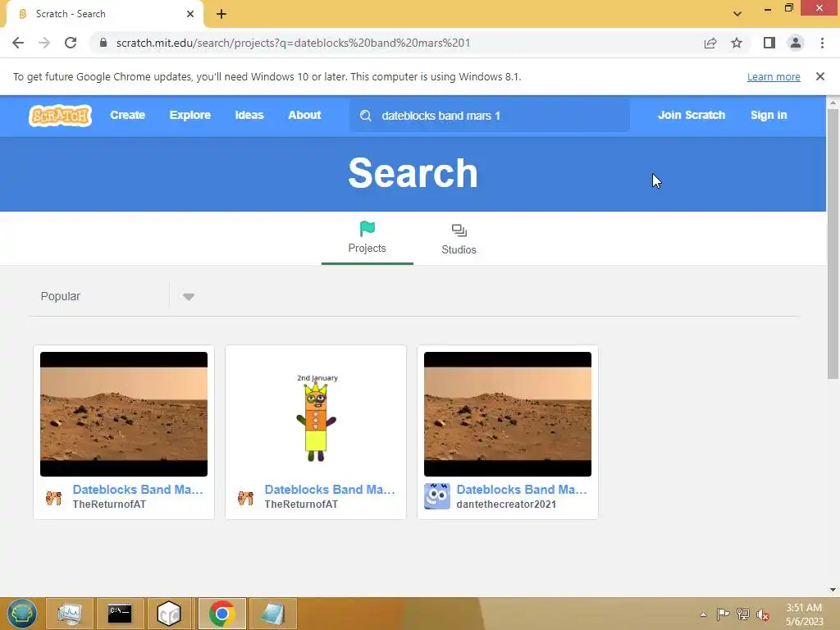Click first TheReturnofAT author name
The image size is (840, 630).
pyautogui.click(x=109, y=504)
